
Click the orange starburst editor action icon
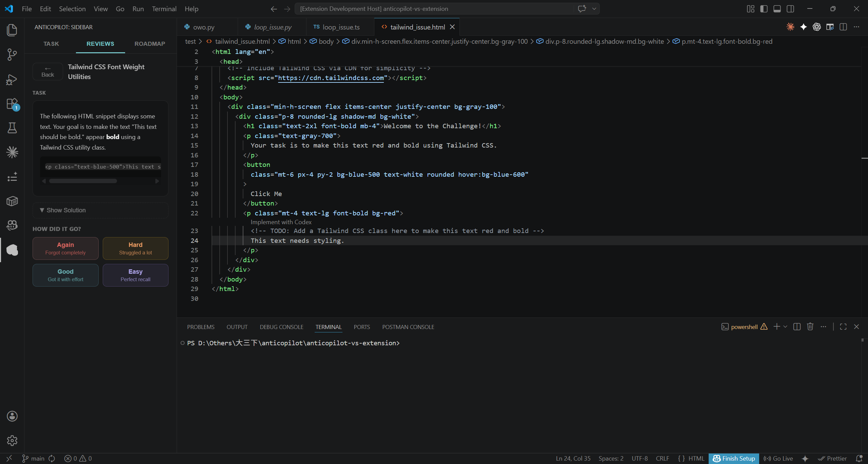coord(790,27)
